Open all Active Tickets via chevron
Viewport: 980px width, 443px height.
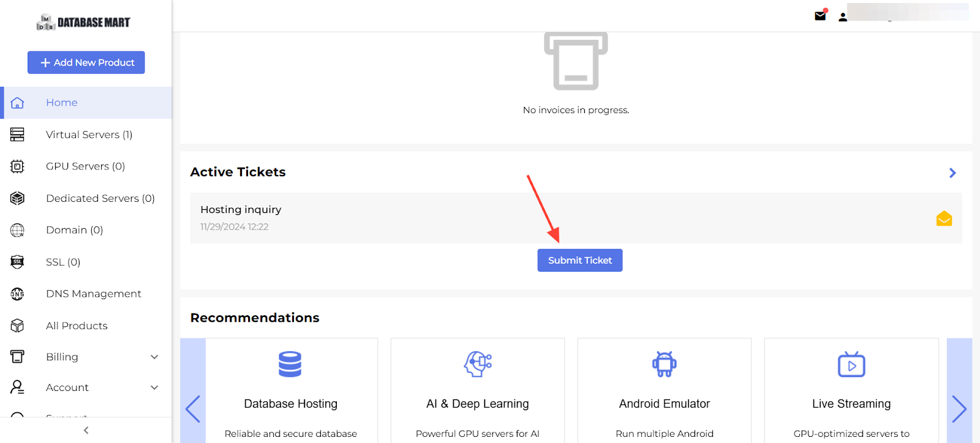tap(952, 173)
